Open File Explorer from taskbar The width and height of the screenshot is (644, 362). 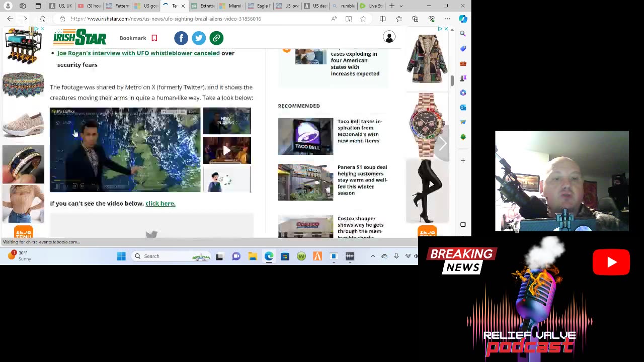[253, 256]
